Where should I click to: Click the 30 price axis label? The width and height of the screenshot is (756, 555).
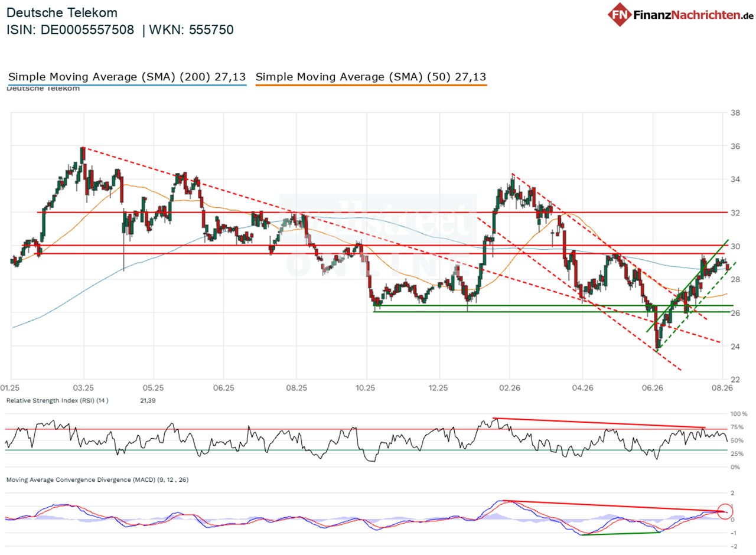(x=735, y=246)
